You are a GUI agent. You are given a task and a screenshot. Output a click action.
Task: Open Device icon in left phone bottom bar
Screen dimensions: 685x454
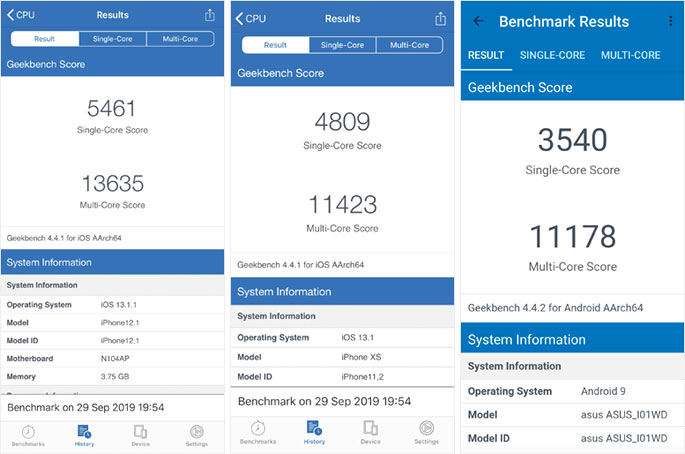[x=140, y=436]
